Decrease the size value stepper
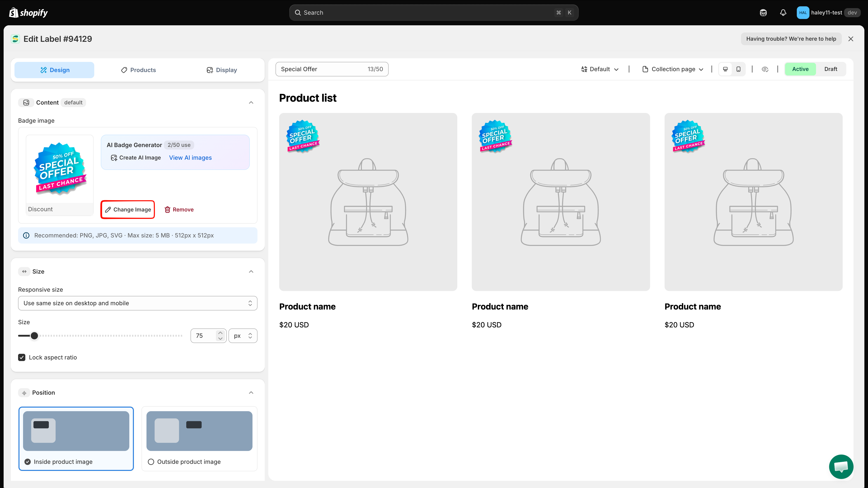The image size is (868, 488). [220, 339]
